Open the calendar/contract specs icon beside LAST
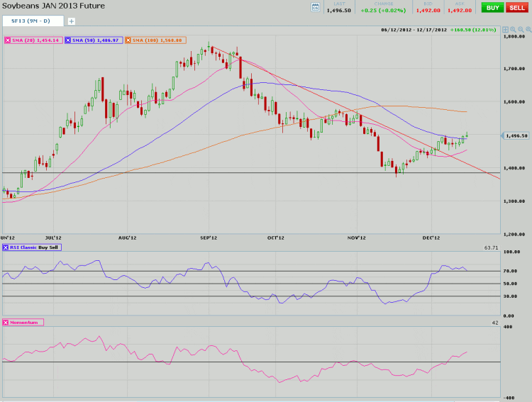 (x=316, y=7)
